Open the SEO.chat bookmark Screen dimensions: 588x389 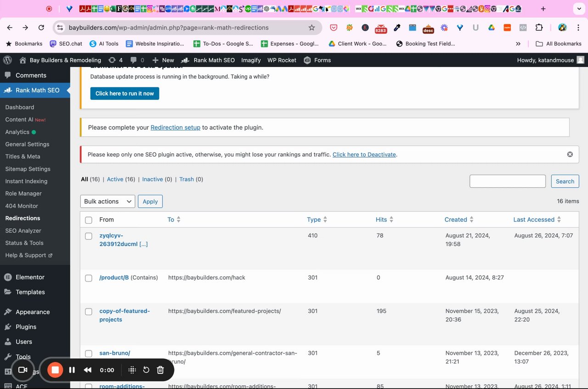click(x=66, y=44)
